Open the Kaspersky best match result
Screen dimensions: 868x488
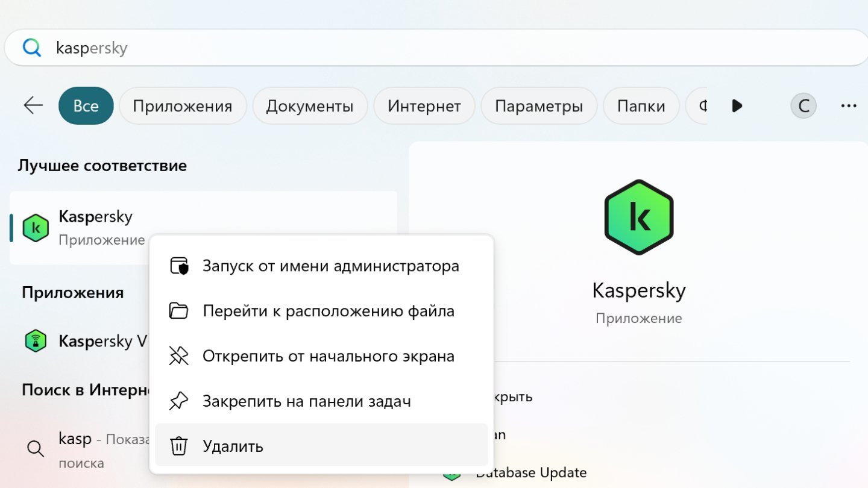[203, 228]
